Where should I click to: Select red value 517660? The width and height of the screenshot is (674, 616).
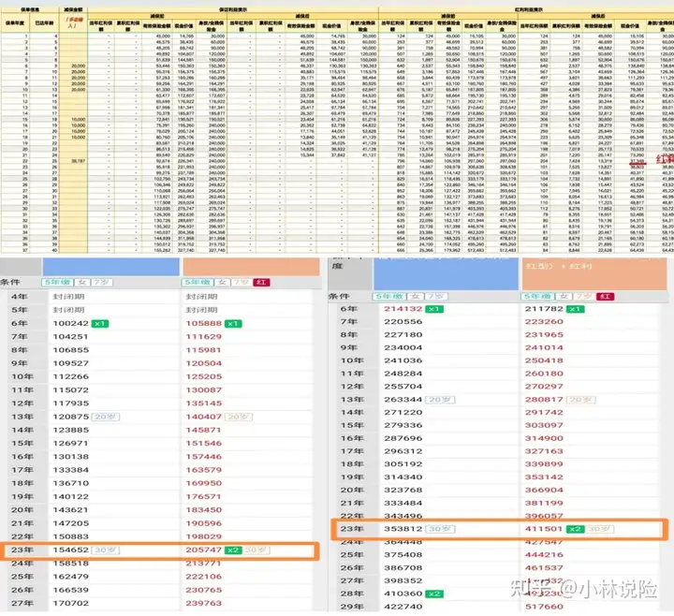(544, 607)
